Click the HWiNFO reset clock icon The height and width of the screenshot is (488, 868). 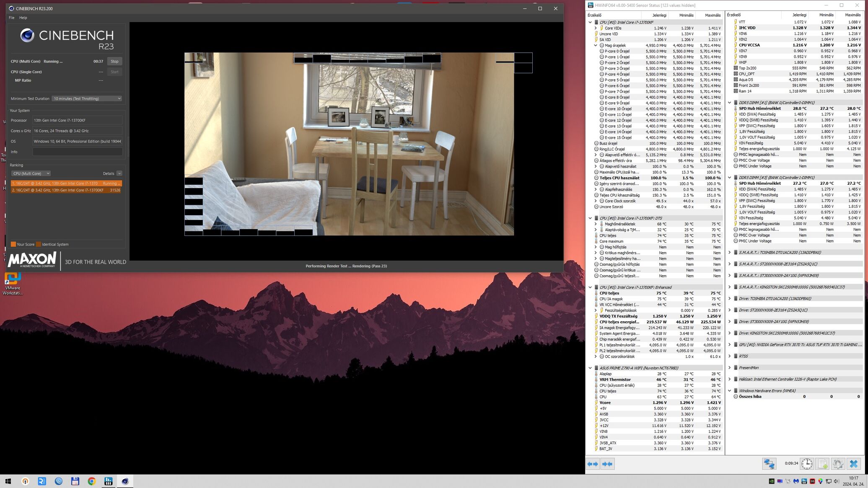click(x=807, y=464)
